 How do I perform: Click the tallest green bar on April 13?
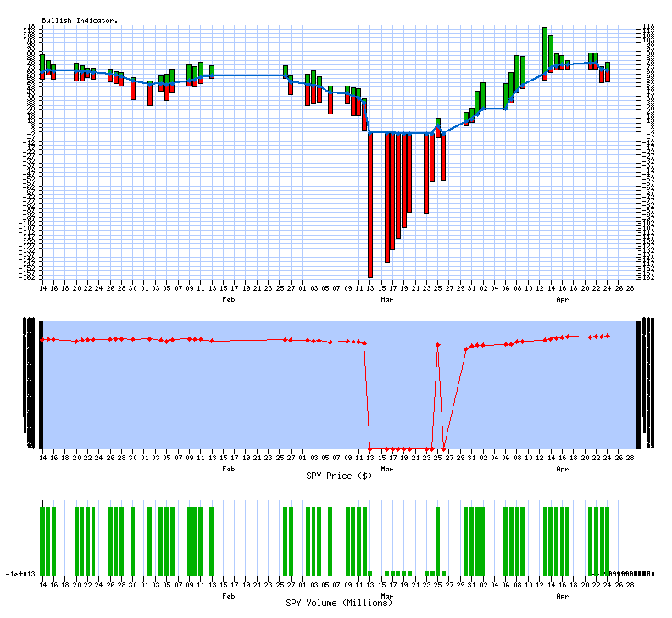coord(545,51)
